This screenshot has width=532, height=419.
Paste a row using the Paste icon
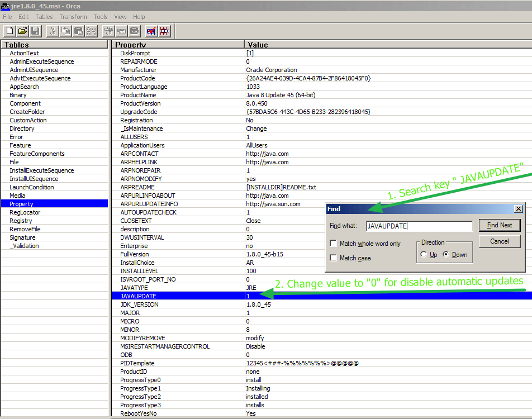click(x=78, y=31)
